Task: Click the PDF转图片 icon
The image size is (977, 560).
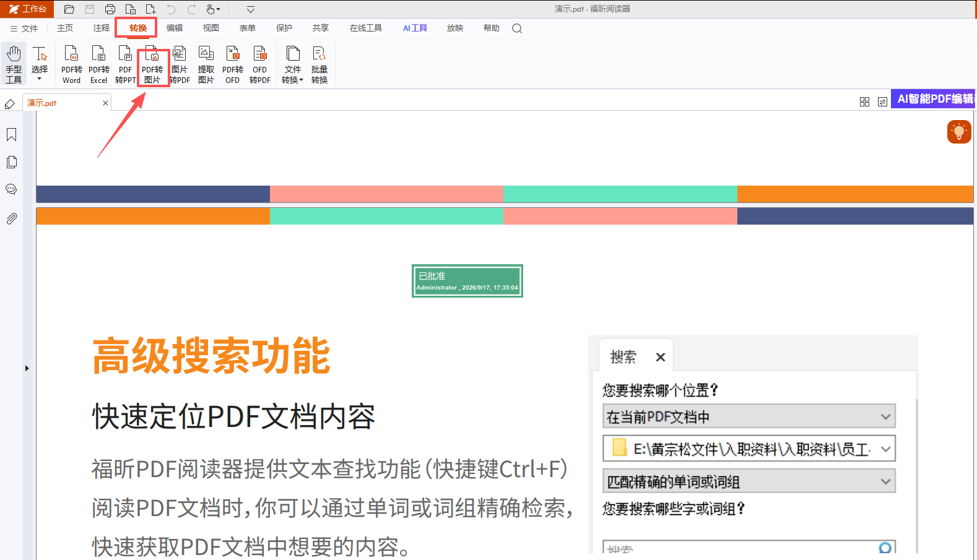Action: click(152, 64)
